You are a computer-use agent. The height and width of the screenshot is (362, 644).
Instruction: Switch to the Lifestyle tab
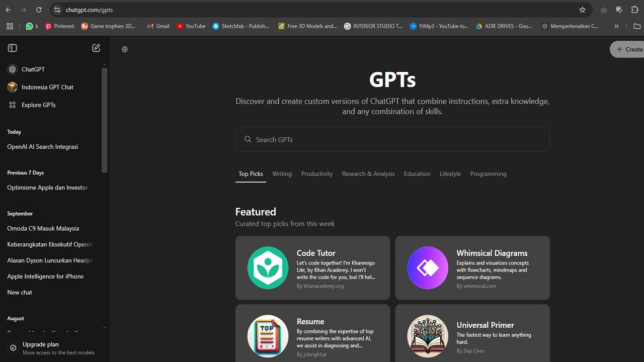point(450,174)
